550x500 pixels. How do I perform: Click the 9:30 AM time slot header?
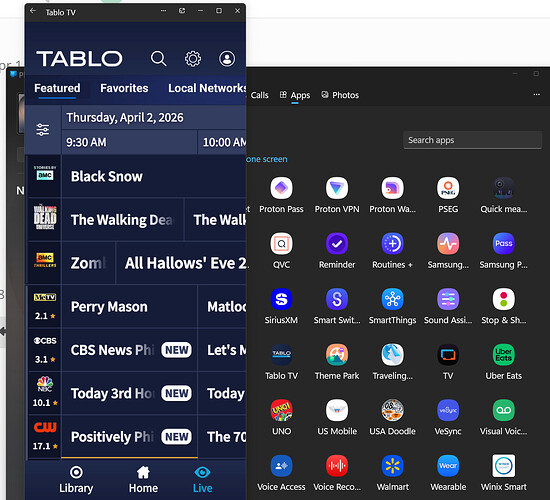129,142
